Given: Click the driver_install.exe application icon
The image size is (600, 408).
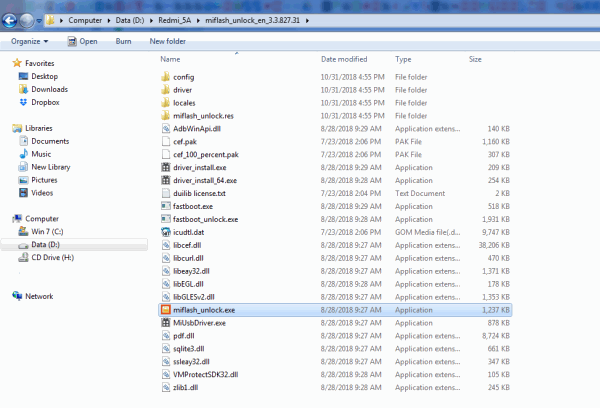Looking at the screenshot, I should click(165, 168).
